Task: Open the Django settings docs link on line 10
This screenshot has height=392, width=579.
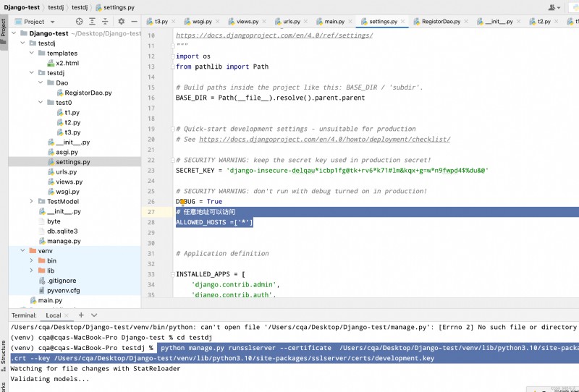Action: pos(274,35)
